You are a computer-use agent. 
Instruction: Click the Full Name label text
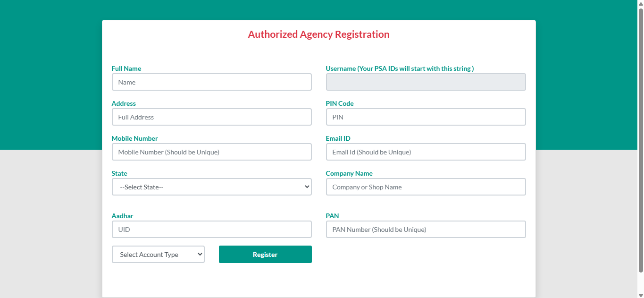(126, 68)
